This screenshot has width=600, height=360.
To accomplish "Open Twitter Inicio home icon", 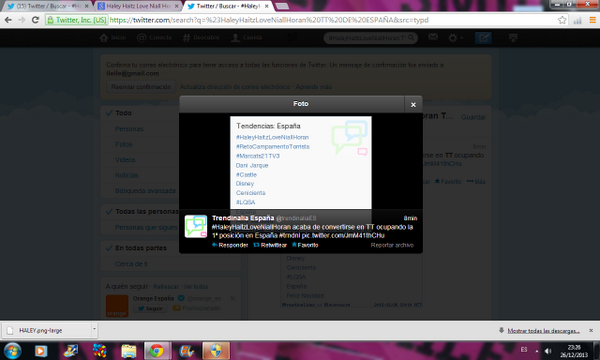I will [112, 37].
